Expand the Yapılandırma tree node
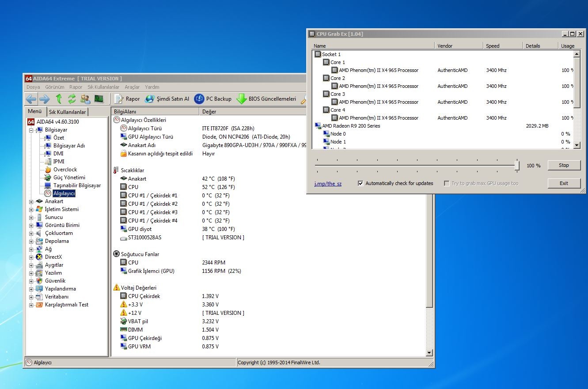The image size is (588, 389). point(31,289)
